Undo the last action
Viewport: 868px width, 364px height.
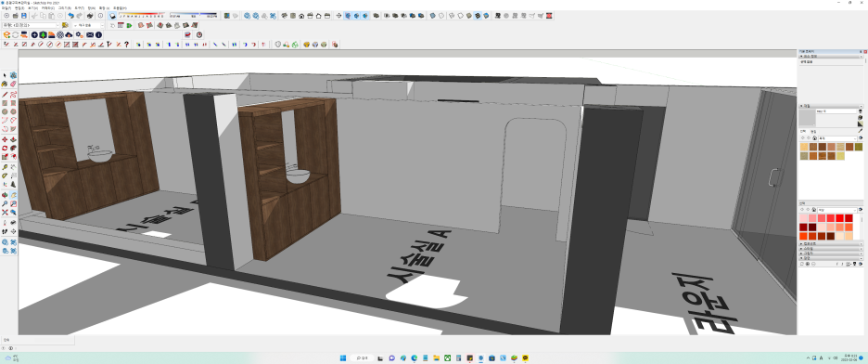(70, 16)
